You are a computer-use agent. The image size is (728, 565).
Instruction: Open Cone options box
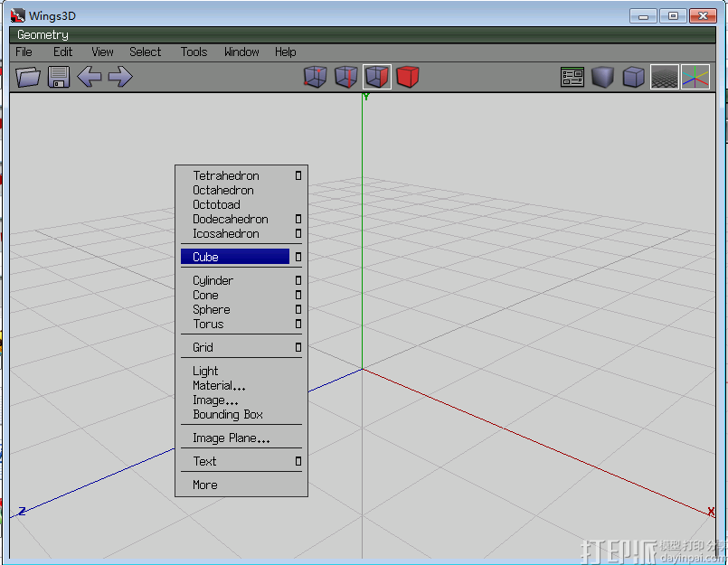pyautogui.click(x=298, y=296)
